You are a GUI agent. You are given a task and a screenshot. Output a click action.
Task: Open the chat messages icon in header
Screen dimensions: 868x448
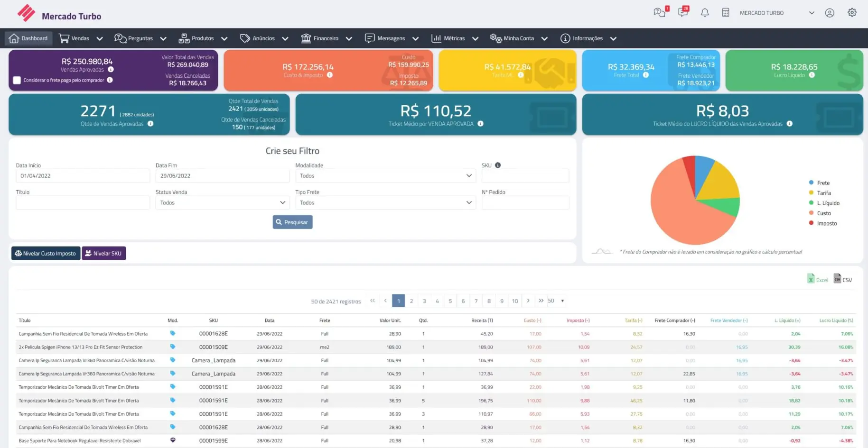659,13
